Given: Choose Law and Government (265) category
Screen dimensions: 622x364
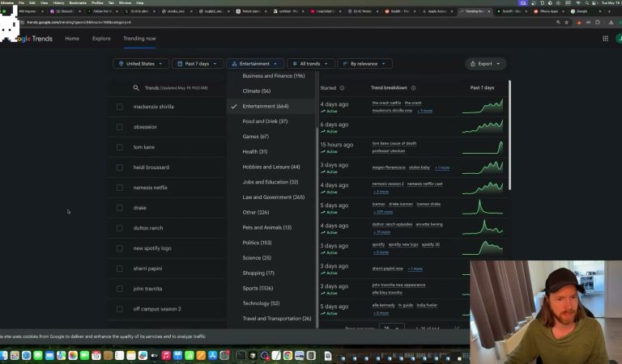Looking at the screenshot, I should point(273,197).
